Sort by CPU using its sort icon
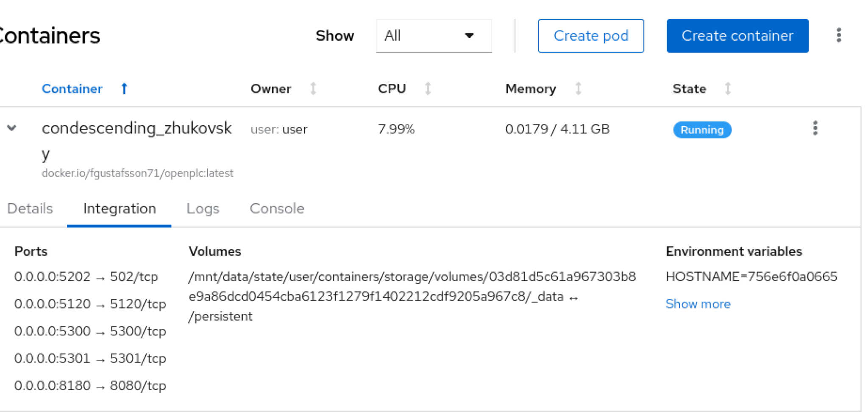This screenshot has height=412, width=868. pyautogui.click(x=428, y=88)
